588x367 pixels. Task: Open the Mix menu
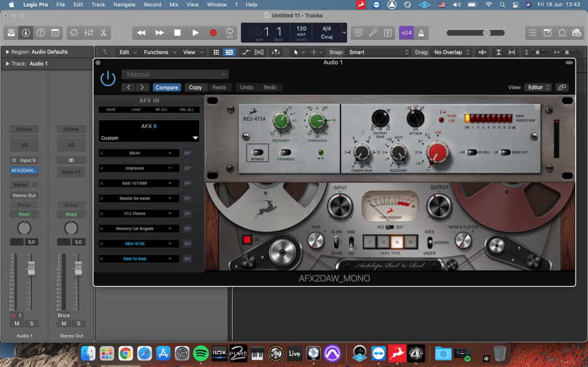(174, 5)
